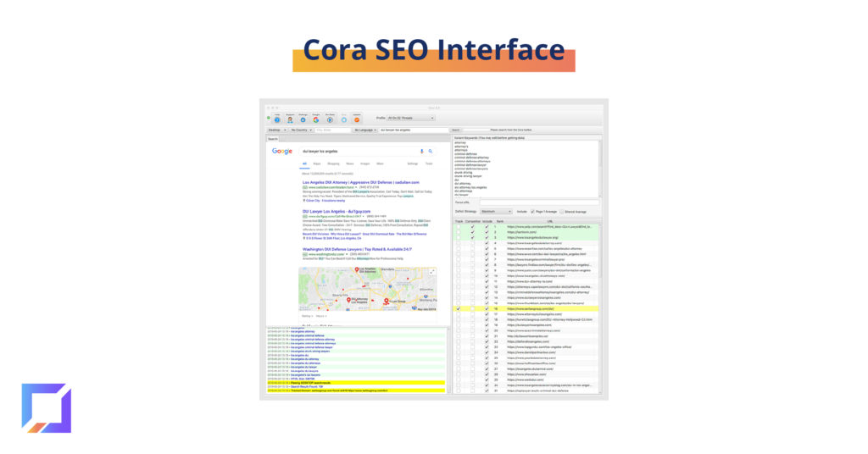The image size is (868, 454).
Task: Click the Get Data play toolbar icon
Action: [330, 119]
